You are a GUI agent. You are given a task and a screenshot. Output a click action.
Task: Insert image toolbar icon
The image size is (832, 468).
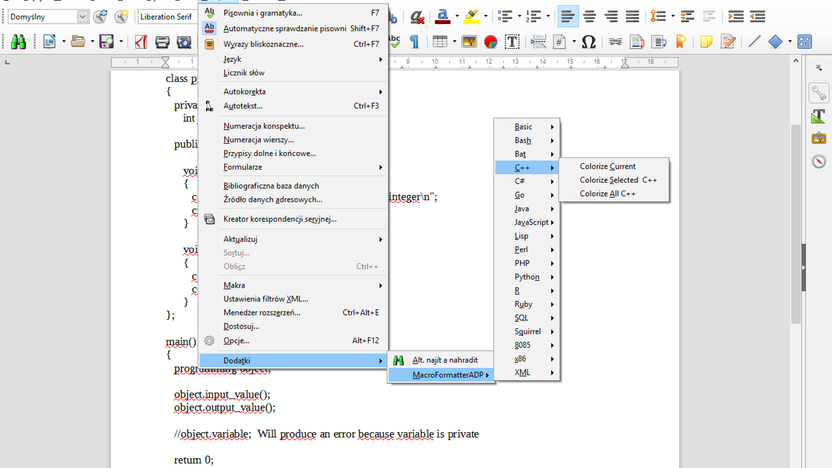point(469,41)
